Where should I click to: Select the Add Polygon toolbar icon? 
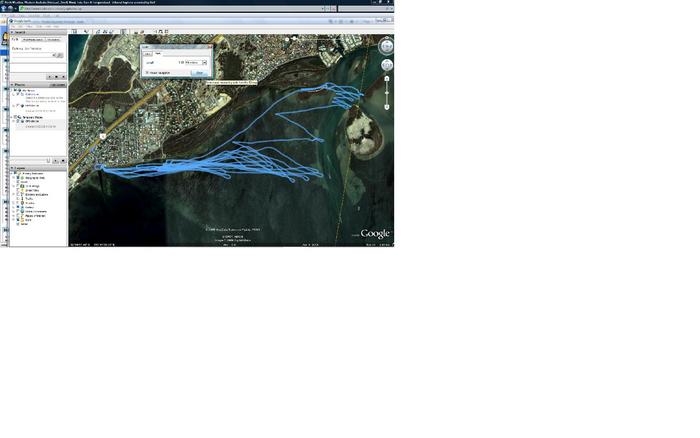pyautogui.click(x=98, y=32)
